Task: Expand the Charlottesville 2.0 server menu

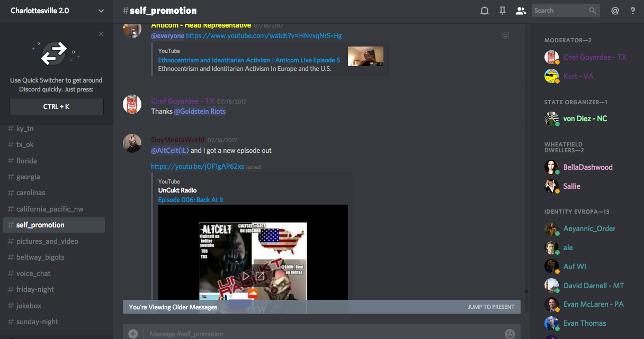Action: click(x=101, y=11)
